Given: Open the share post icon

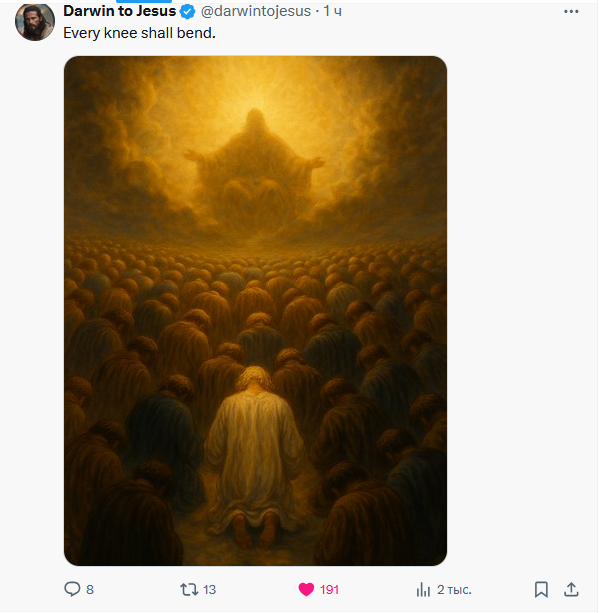Looking at the screenshot, I should pyautogui.click(x=572, y=589).
